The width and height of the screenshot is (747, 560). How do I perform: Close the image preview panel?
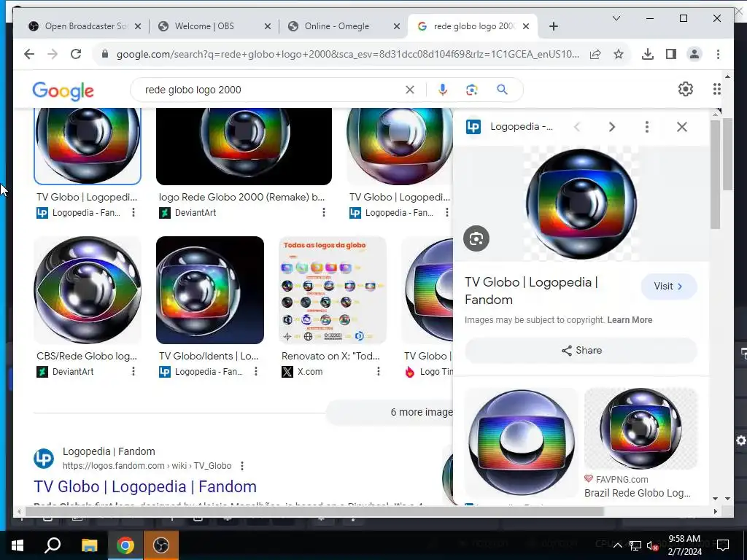pyautogui.click(x=682, y=127)
